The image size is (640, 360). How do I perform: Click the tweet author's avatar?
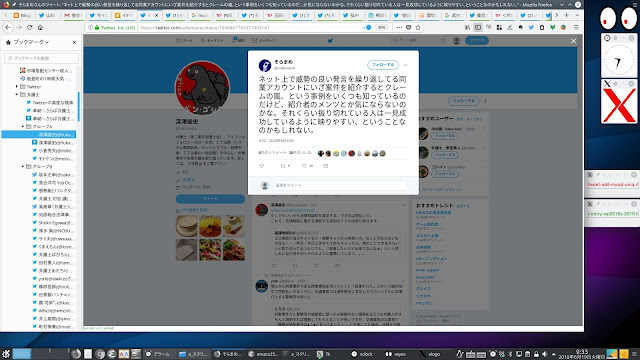[265, 65]
